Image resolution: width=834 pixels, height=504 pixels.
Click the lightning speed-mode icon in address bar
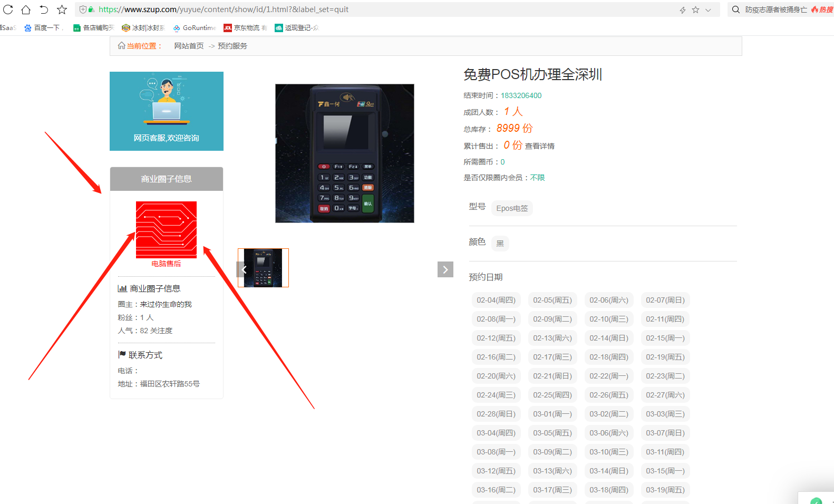coord(683,10)
